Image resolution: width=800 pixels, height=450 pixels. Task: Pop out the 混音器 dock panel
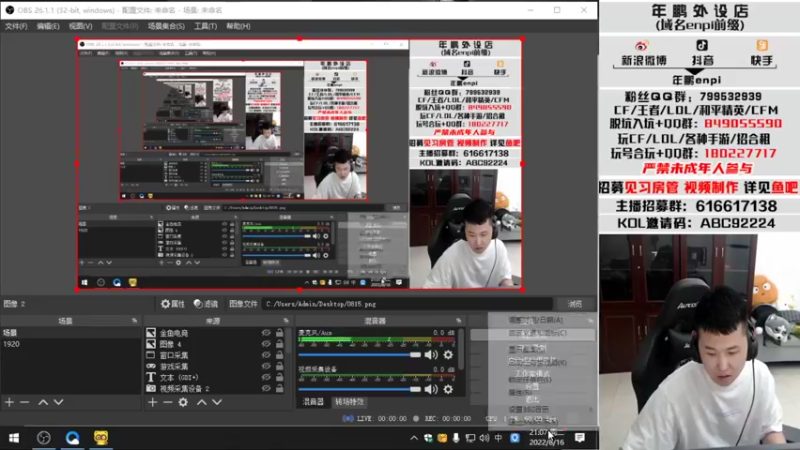click(x=458, y=321)
